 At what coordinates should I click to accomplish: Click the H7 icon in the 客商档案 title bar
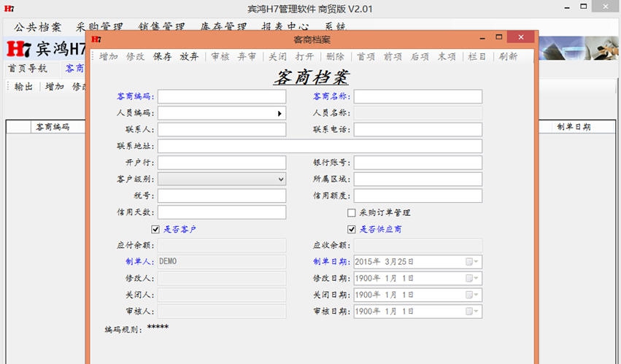point(97,39)
